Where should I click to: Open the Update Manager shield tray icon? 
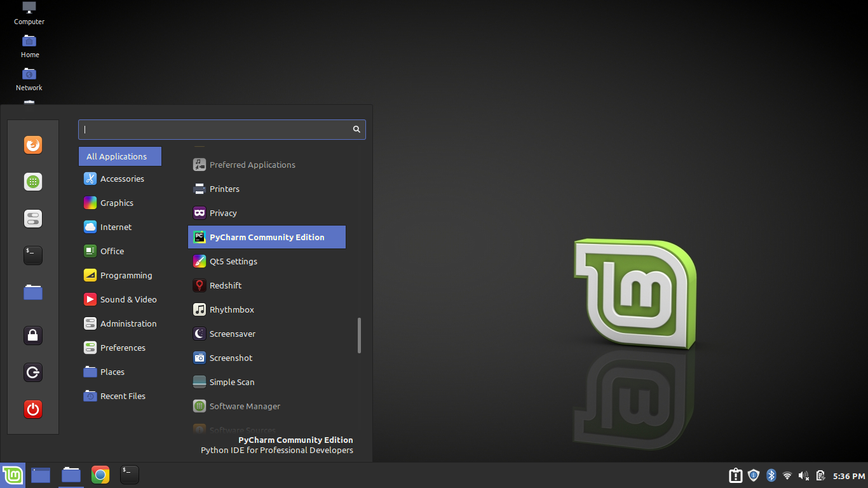click(x=754, y=475)
